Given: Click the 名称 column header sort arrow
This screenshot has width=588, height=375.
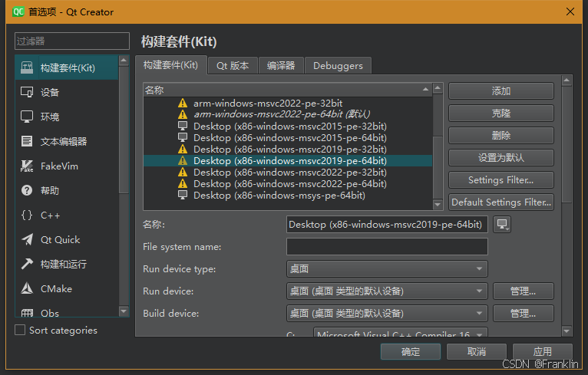Looking at the screenshot, I should (425, 90).
